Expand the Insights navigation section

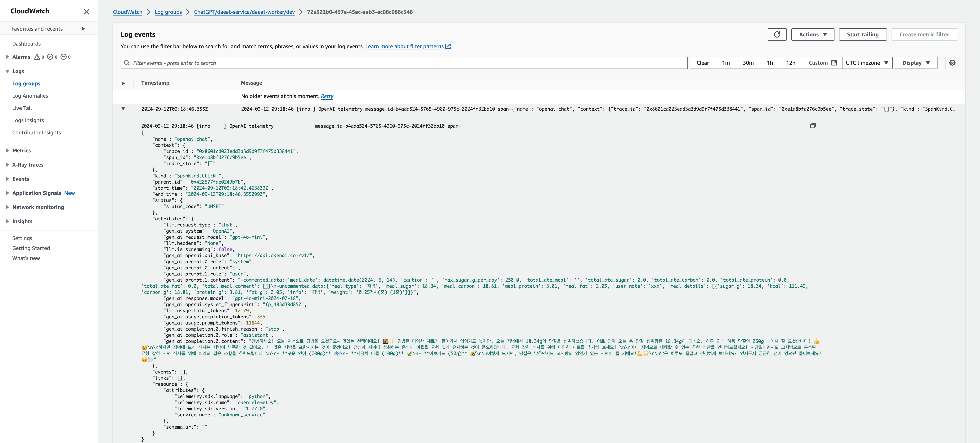pos(7,221)
